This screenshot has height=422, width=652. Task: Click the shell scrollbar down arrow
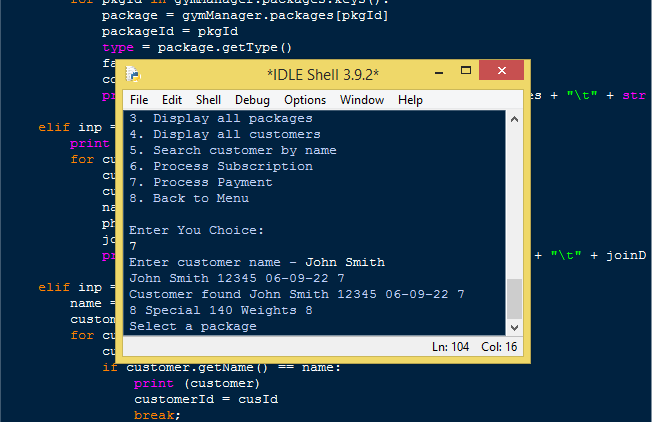(515, 327)
